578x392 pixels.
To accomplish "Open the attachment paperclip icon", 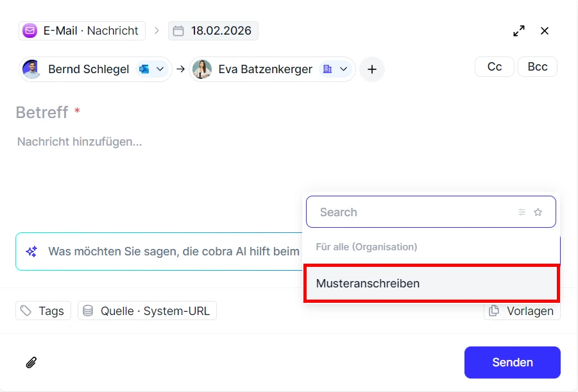I will [x=30, y=362].
